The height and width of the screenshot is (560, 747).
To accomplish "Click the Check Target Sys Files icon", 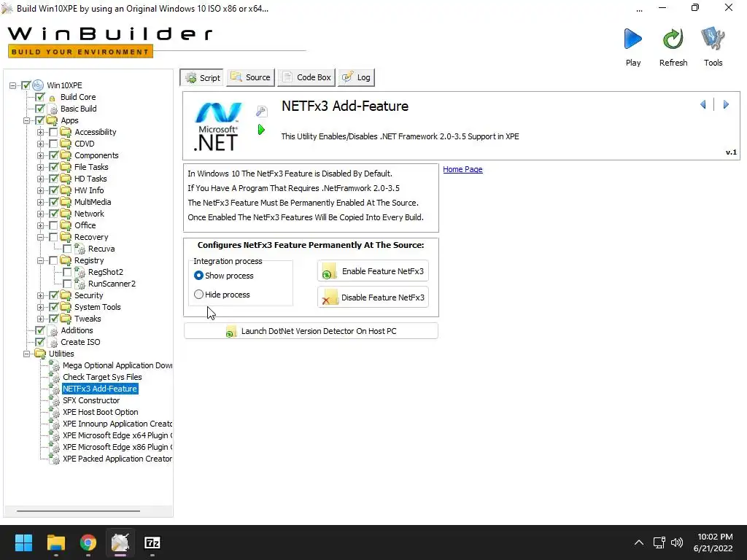I will point(54,377).
